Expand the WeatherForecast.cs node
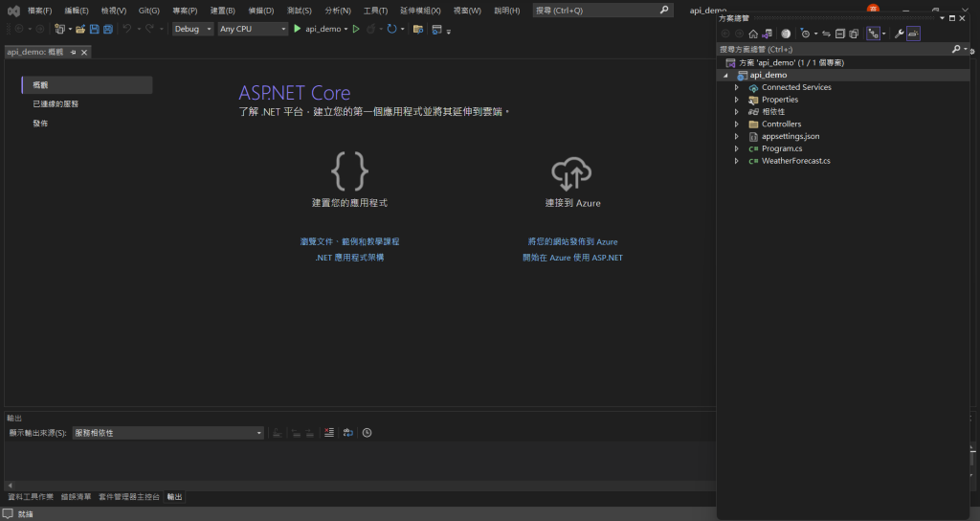The image size is (980, 521). 737,161
